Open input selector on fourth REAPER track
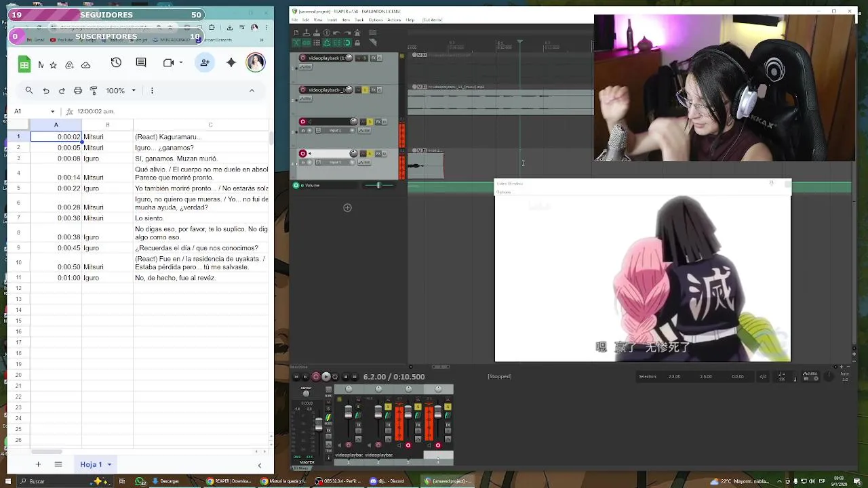This screenshot has width=868, height=488. (x=336, y=163)
